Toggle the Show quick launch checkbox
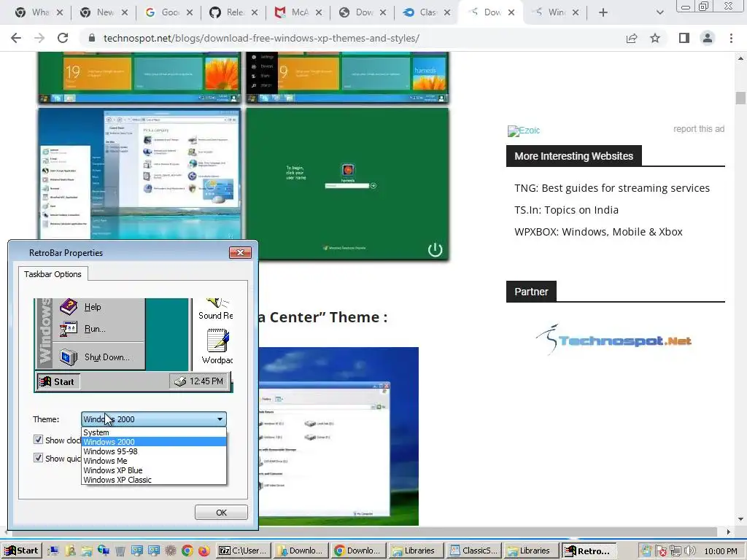The width and height of the screenshot is (747, 560). (x=38, y=458)
